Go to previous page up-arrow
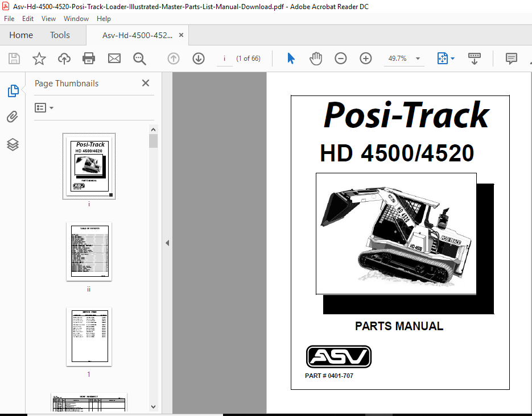The image size is (532, 416). 174,59
